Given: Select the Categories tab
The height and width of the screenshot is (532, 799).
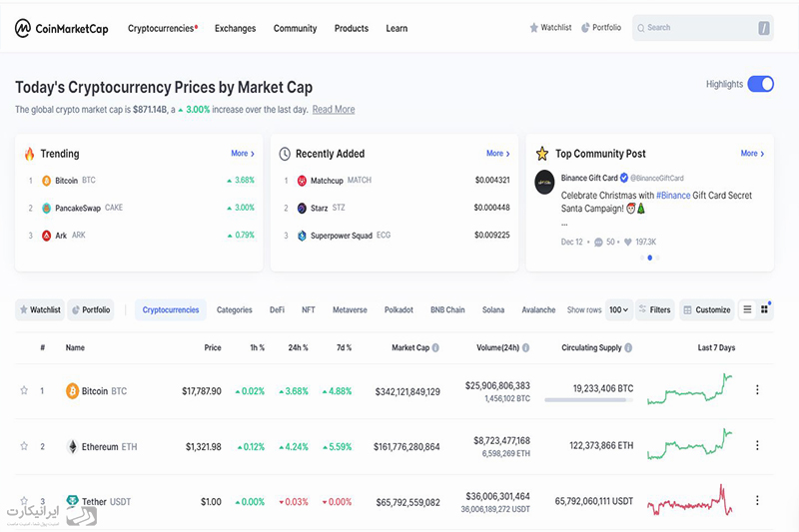Looking at the screenshot, I should click(x=235, y=309).
